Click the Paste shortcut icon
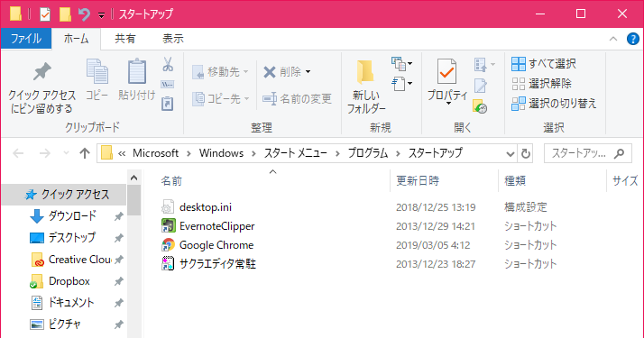This screenshot has height=338, width=644. tap(168, 104)
